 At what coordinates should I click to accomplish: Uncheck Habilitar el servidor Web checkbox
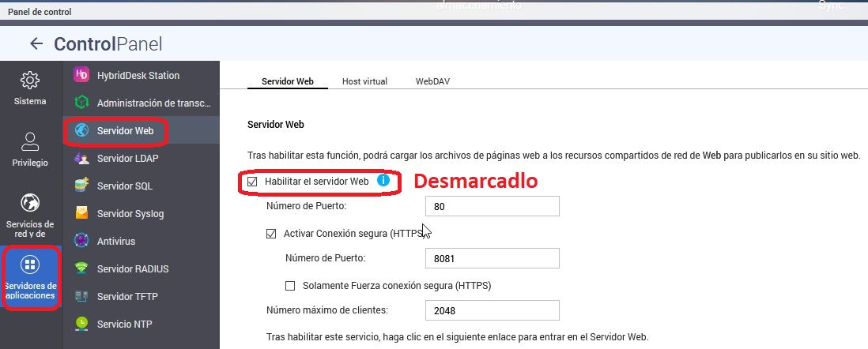[253, 182]
